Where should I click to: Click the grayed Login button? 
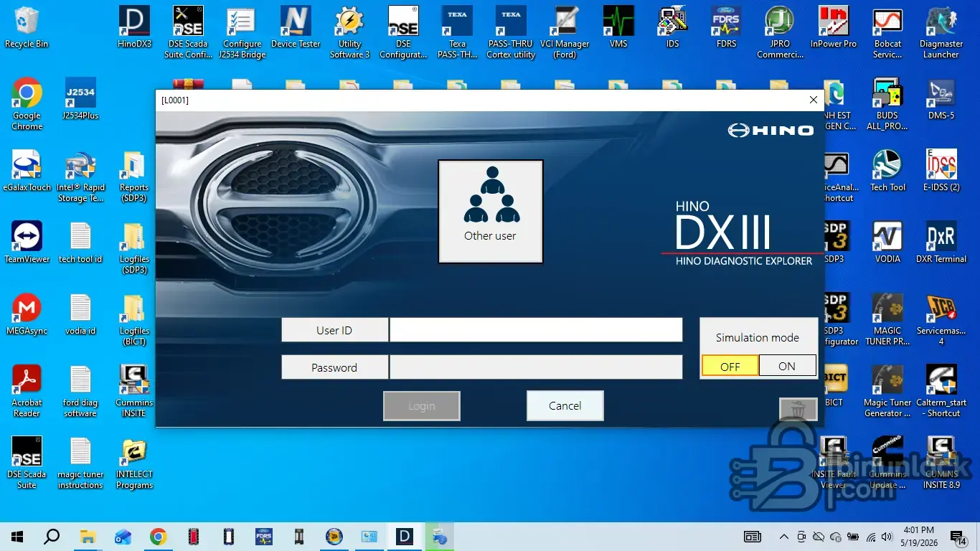click(422, 406)
